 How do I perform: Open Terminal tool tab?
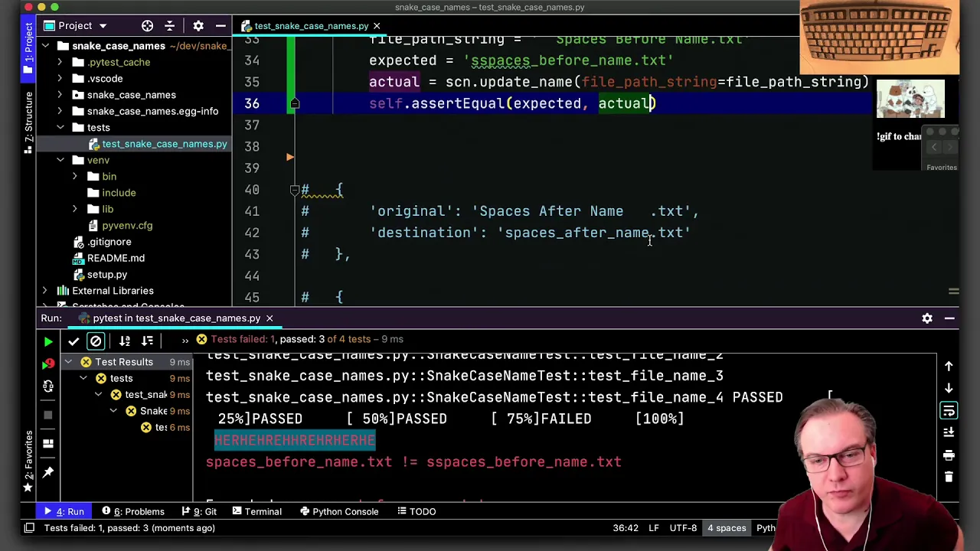256,511
